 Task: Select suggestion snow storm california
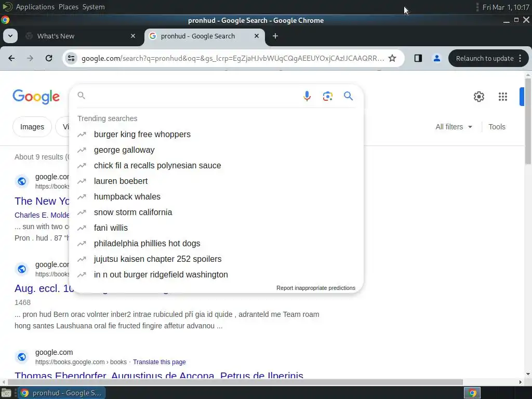point(216,212)
